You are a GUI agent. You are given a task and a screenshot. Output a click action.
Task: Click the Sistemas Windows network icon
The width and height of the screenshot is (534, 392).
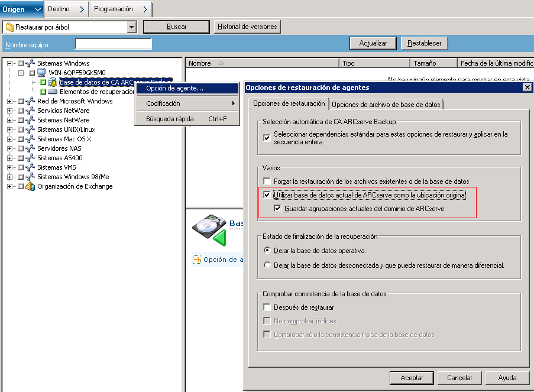30,63
